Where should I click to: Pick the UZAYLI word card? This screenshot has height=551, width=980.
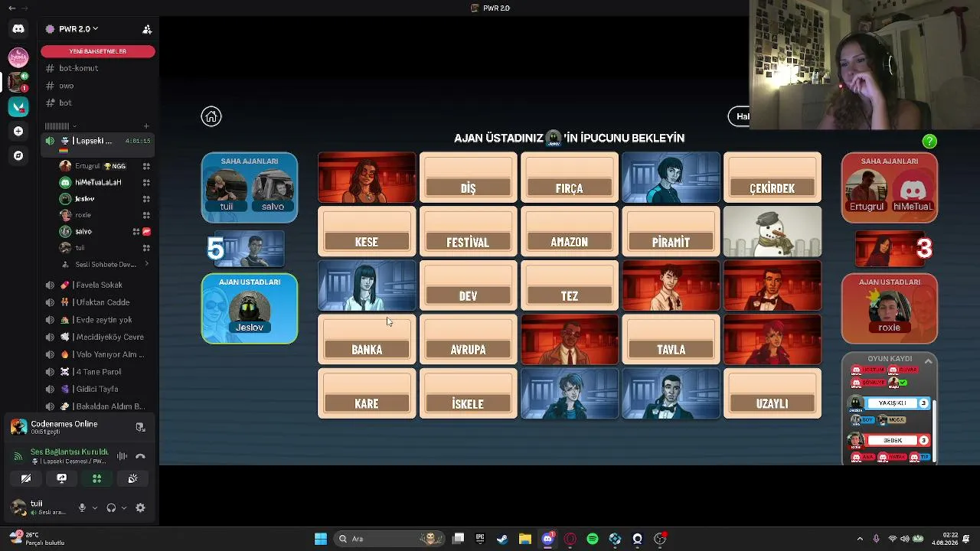pyautogui.click(x=773, y=393)
